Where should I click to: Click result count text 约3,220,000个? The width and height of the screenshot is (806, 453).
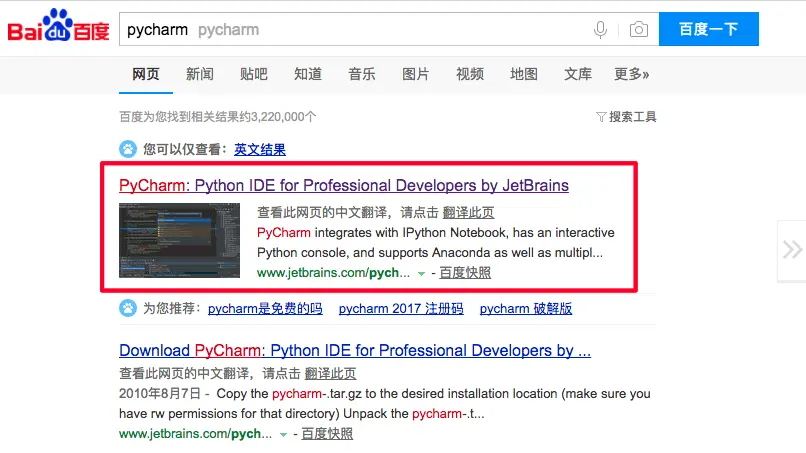(277, 117)
